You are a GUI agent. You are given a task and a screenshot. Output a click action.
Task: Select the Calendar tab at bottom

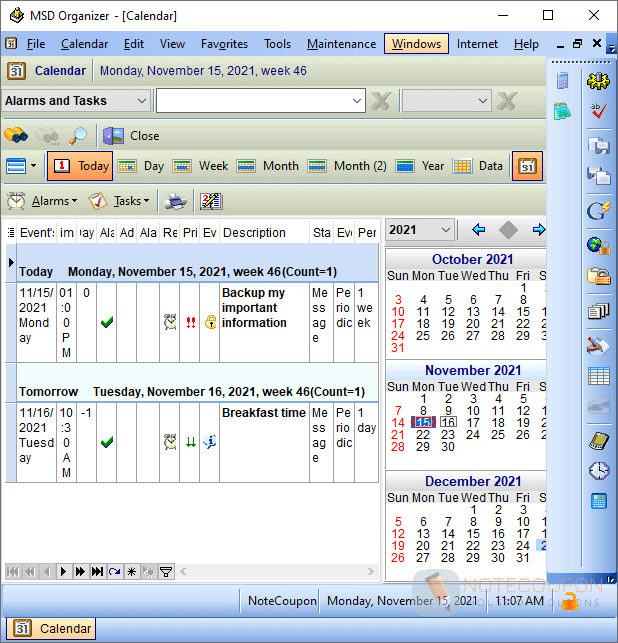click(x=51, y=628)
